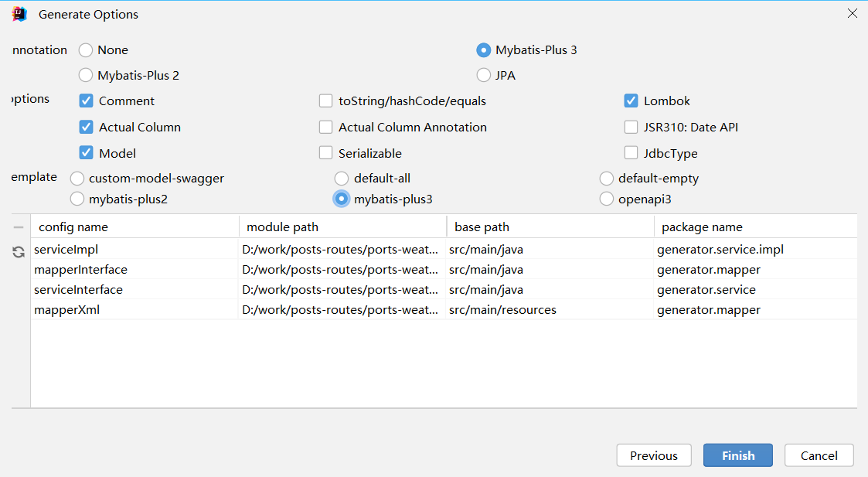
Task: Click module path cell of serviceInterface row
Action: click(x=342, y=290)
